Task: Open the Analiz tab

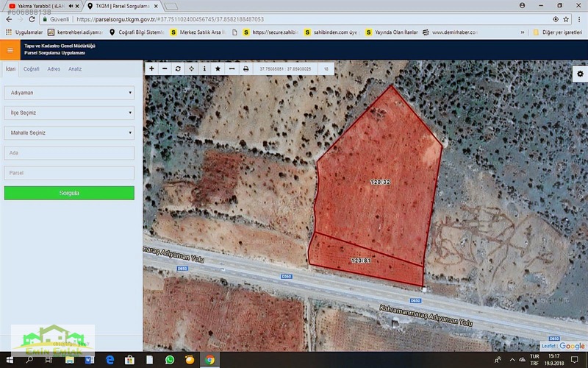Action: pos(75,69)
